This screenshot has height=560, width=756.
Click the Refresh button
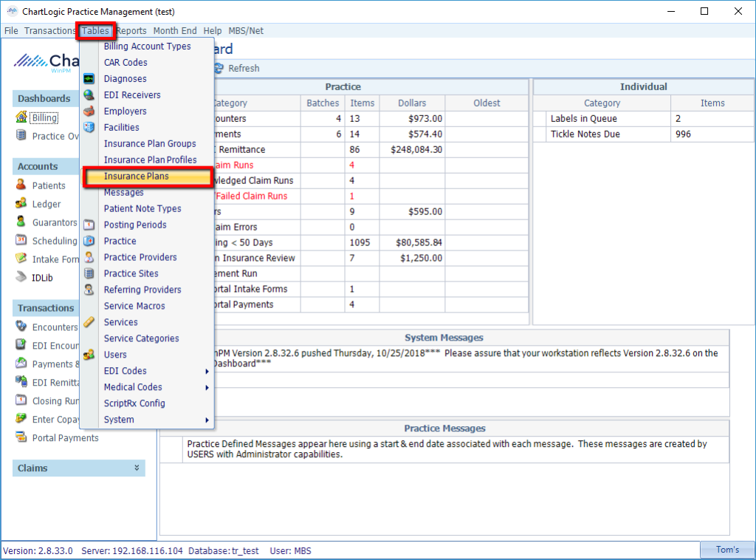pyautogui.click(x=236, y=68)
